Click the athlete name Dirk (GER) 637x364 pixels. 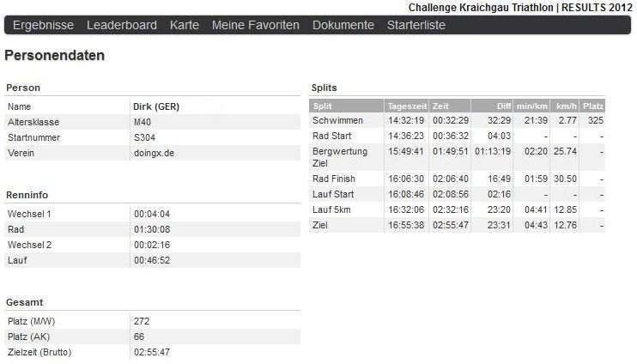coord(155,106)
